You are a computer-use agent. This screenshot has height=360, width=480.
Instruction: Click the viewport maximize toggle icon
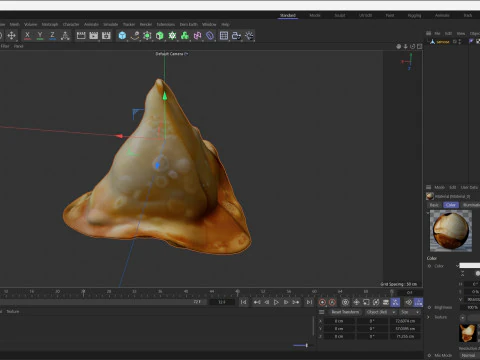click(x=419, y=46)
